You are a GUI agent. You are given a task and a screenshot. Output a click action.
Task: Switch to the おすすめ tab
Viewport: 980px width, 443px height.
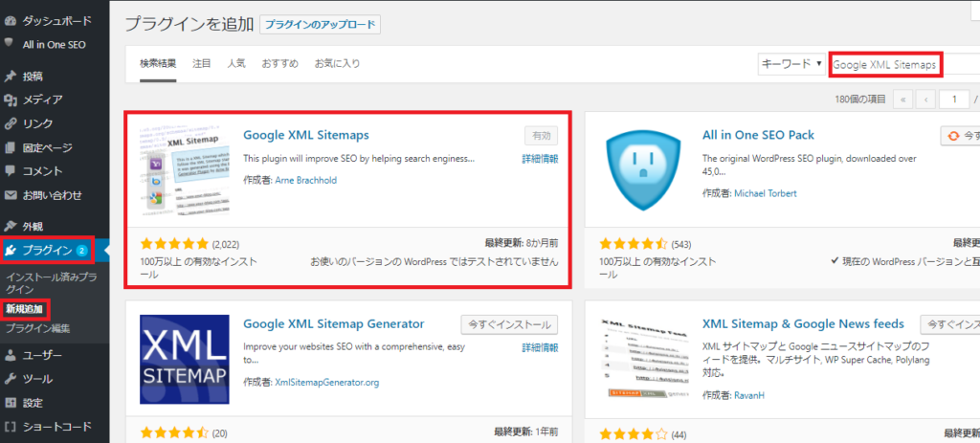280,64
